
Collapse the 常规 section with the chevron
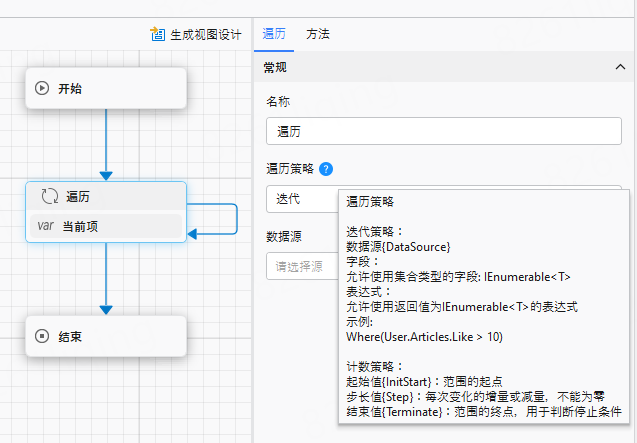coord(619,68)
